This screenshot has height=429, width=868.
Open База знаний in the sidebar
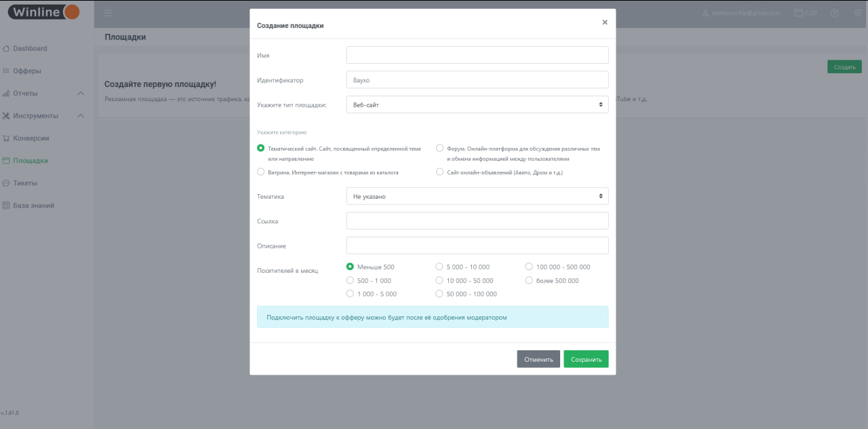tap(33, 206)
